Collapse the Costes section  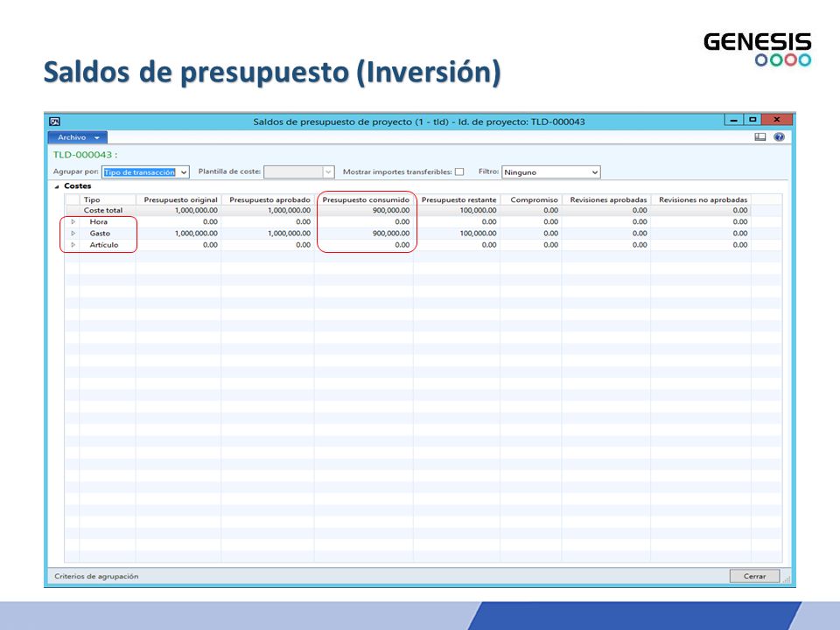[x=57, y=186]
